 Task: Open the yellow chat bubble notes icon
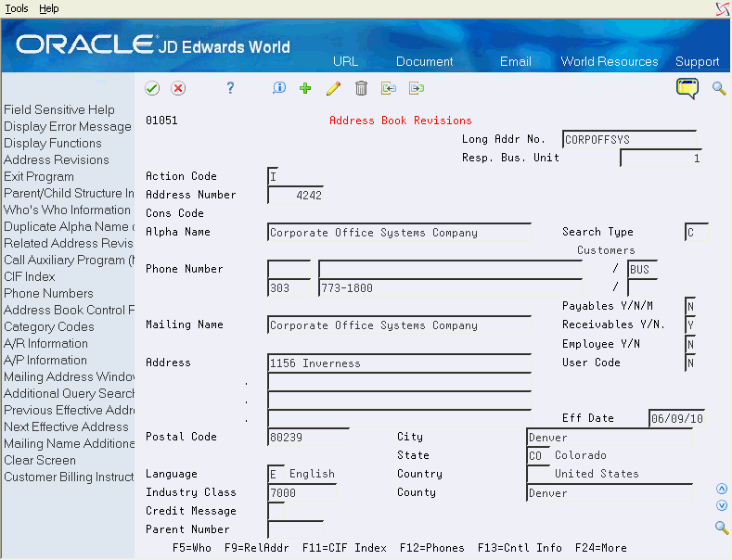click(x=687, y=88)
